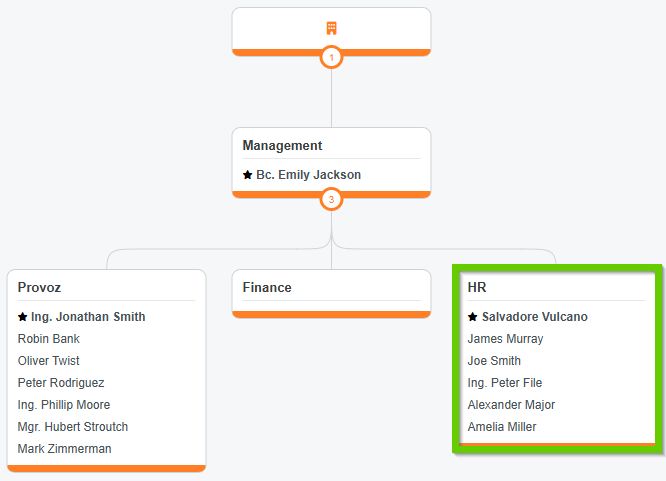Image resolution: width=666 pixels, height=481 pixels.
Task: Select Mgr. Hubert Stroutch
Action: [x=73, y=427]
